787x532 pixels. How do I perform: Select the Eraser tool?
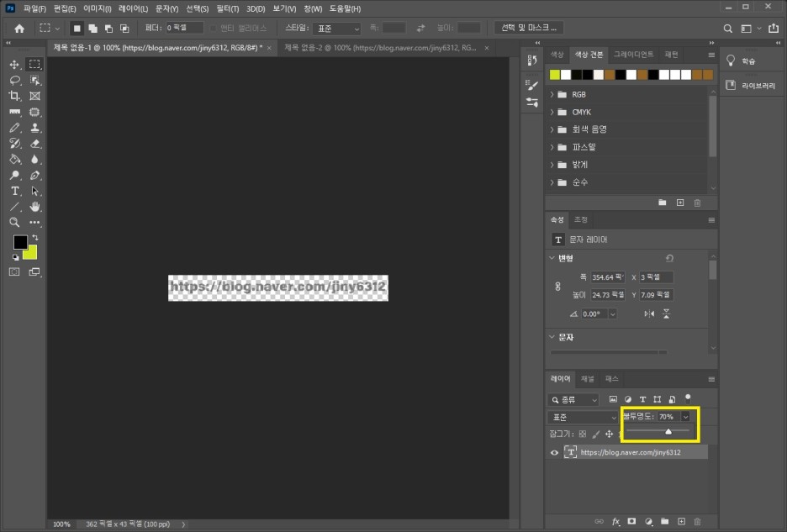click(x=34, y=144)
